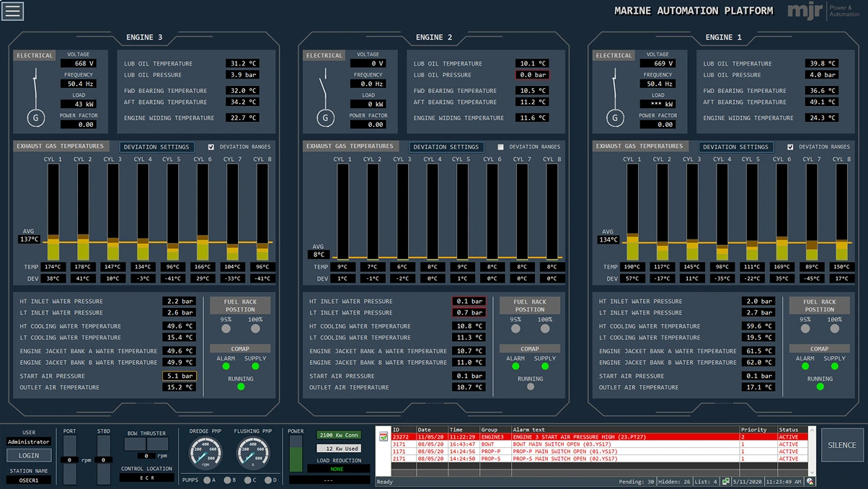Uncheck Engine 1 Deviation Ranges checkbox
Screen dimensions: 868x489
pyautogui.click(x=790, y=147)
